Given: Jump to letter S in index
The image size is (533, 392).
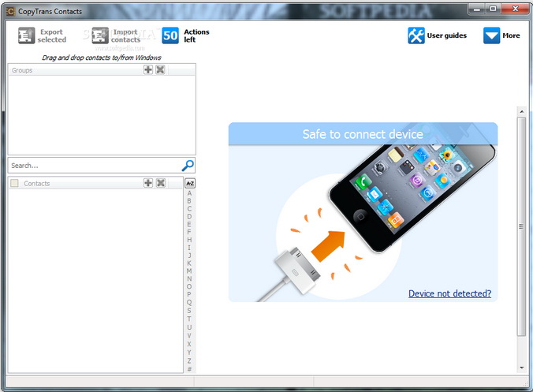Looking at the screenshot, I should tap(189, 311).
